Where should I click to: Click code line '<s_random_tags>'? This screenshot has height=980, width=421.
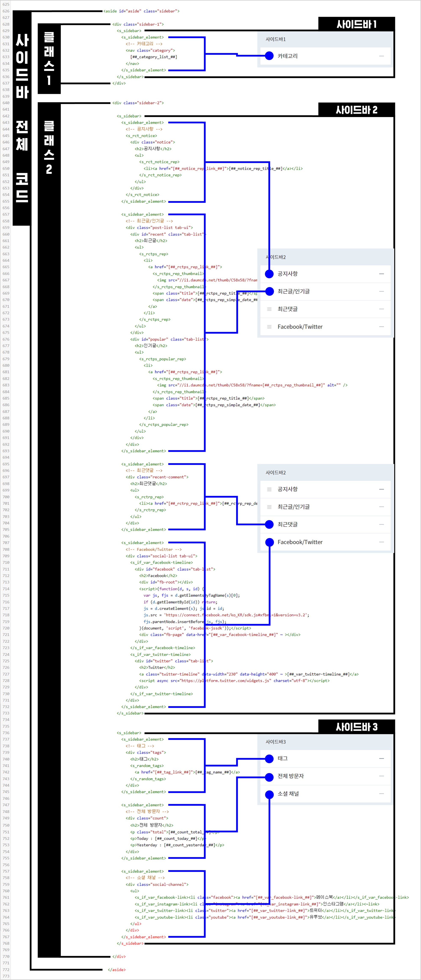(147, 765)
